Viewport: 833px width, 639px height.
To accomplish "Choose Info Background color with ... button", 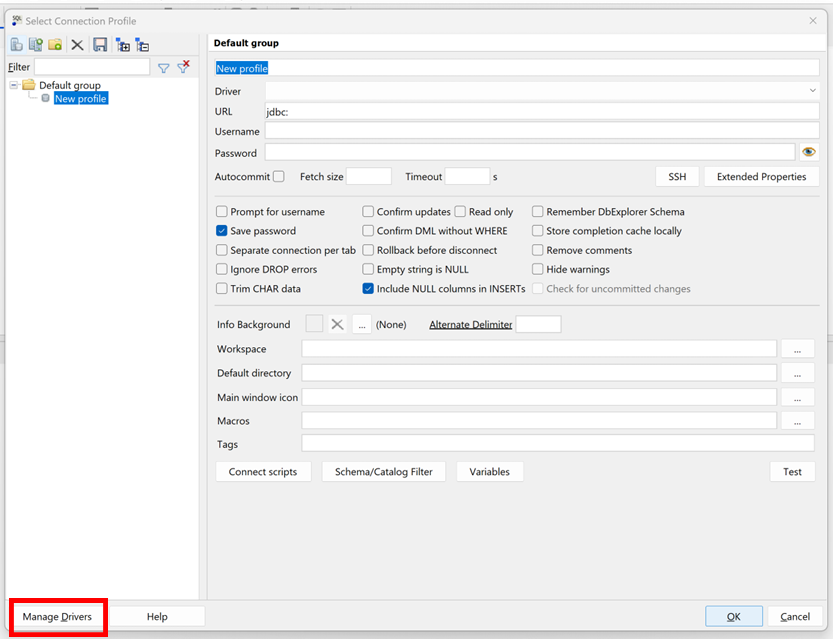I will click(362, 324).
